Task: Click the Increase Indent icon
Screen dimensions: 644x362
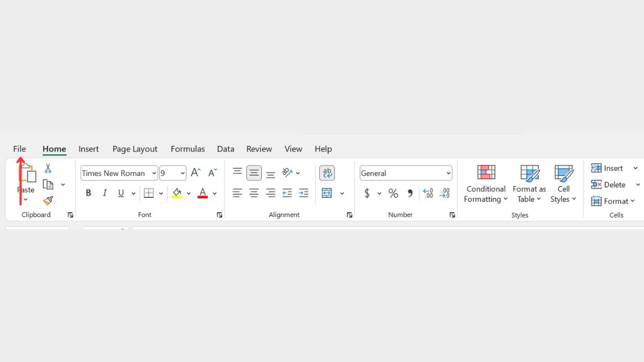Action: [x=304, y=193]
